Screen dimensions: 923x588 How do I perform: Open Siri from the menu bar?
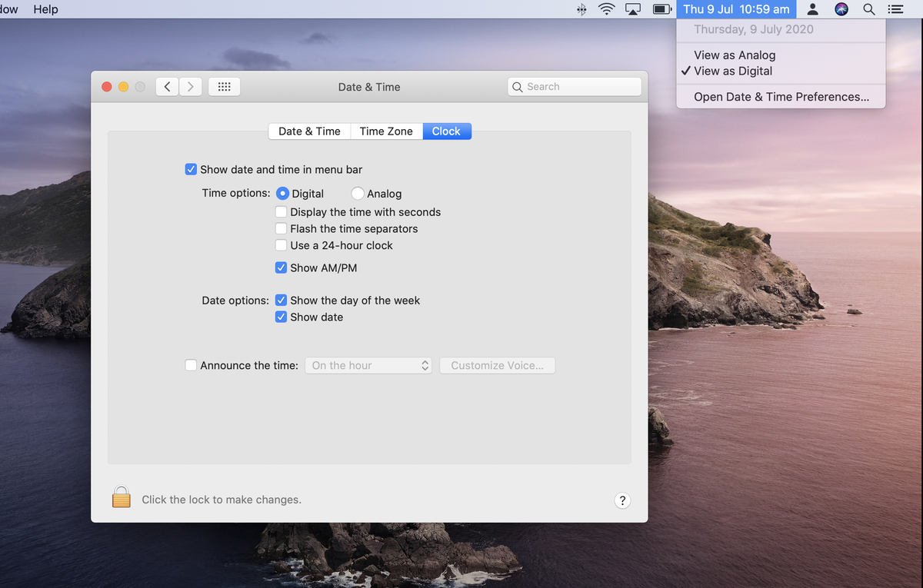click(841, 9)
